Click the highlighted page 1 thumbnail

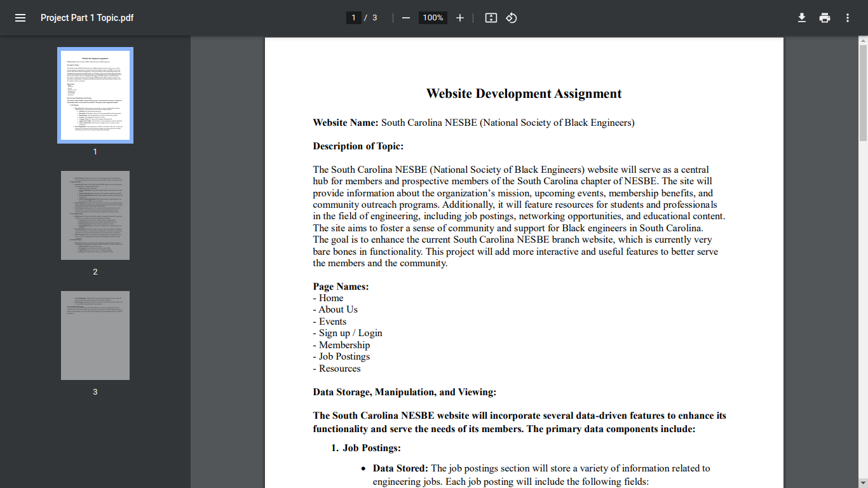95,95
